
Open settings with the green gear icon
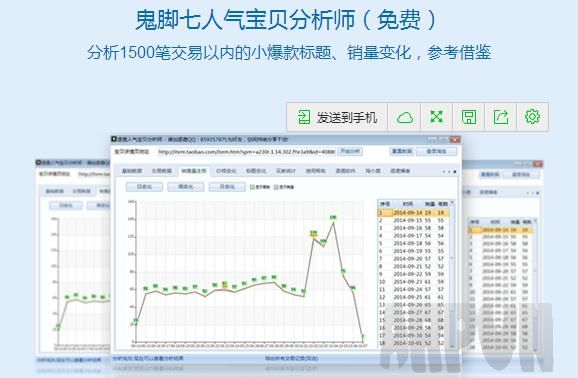click(x=532, y=117)
